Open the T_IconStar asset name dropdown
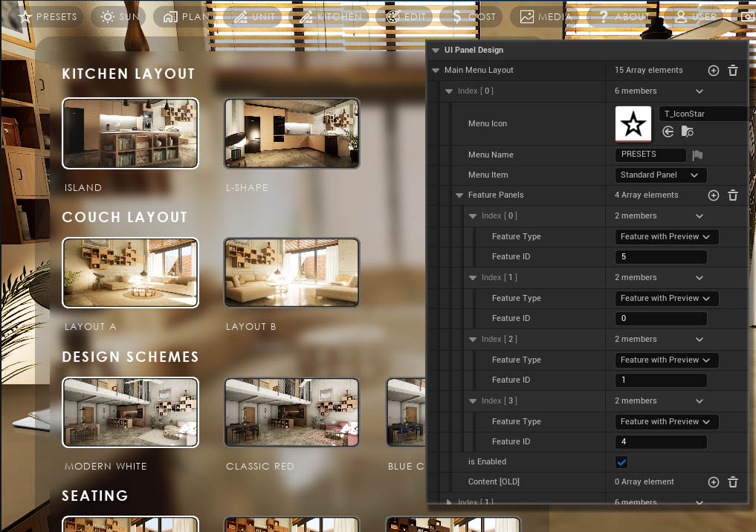This screenshot has width=756, height=532. 704,114
